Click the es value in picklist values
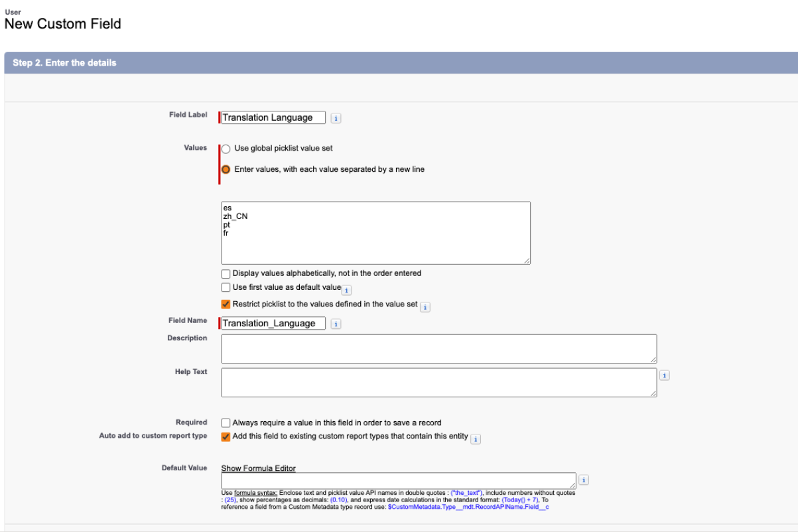798x532 pixels. [x=228, y=208]
